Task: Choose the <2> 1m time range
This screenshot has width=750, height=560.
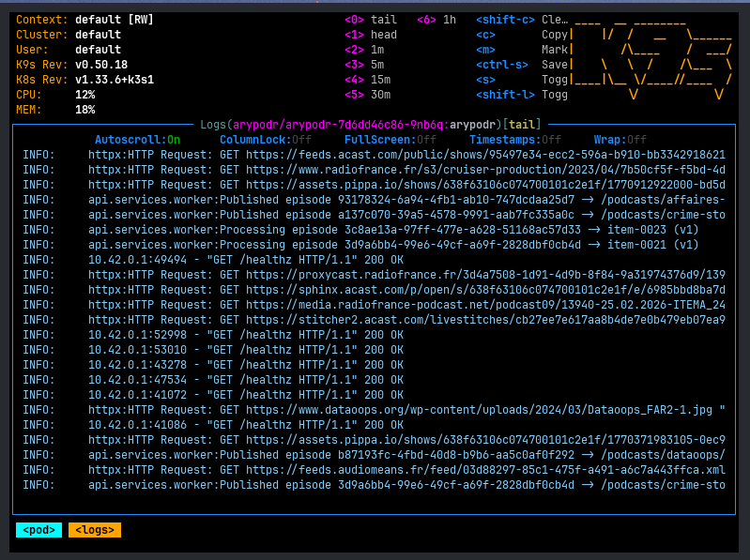Action: click(x=364, y=50)
